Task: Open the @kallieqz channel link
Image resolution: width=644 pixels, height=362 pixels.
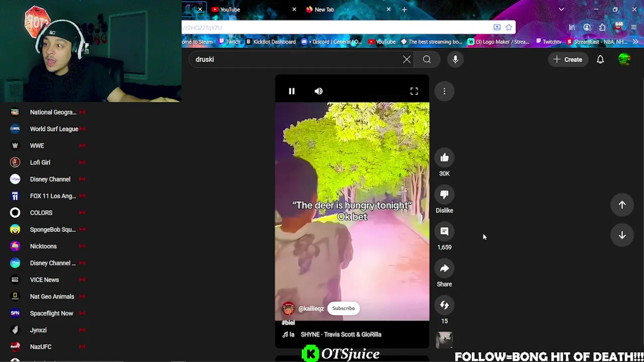Action: [x=311, y=309]
